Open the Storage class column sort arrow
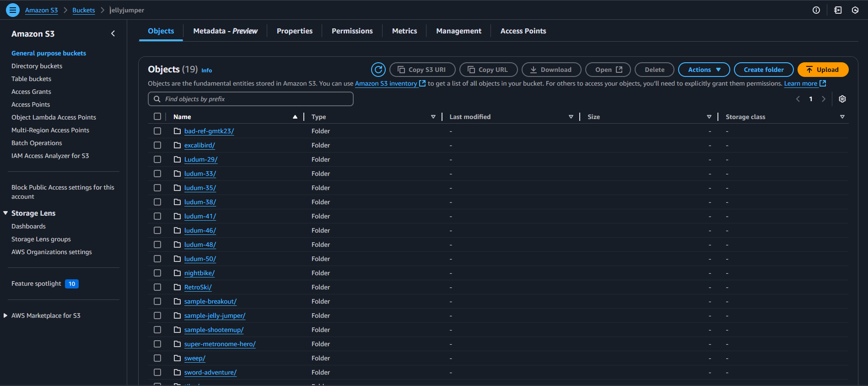This screenshot has width=868, height=386. (x=842, y=117)
